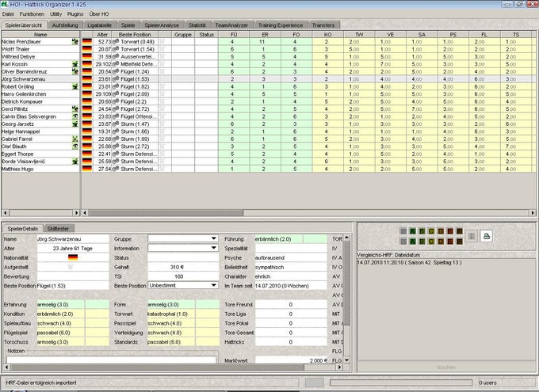The height and width of the screenshot is (392, 539).
Task: Click position icon next to Torwart (0.49)
Action: coord(116,41)
